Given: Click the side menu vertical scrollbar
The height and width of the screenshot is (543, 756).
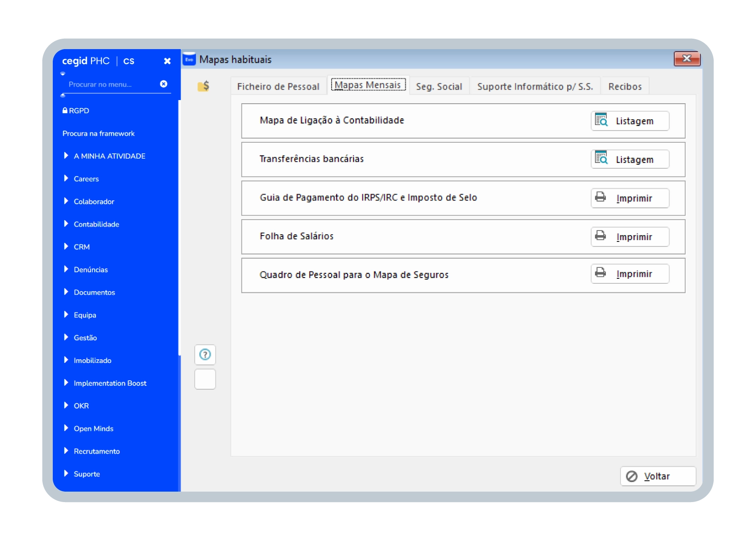Looking at the screenshot, I should [x=179, y=227].
